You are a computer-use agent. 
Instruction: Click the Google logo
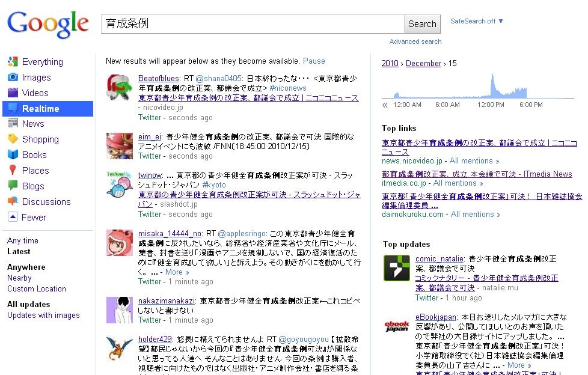coord(48,24)
